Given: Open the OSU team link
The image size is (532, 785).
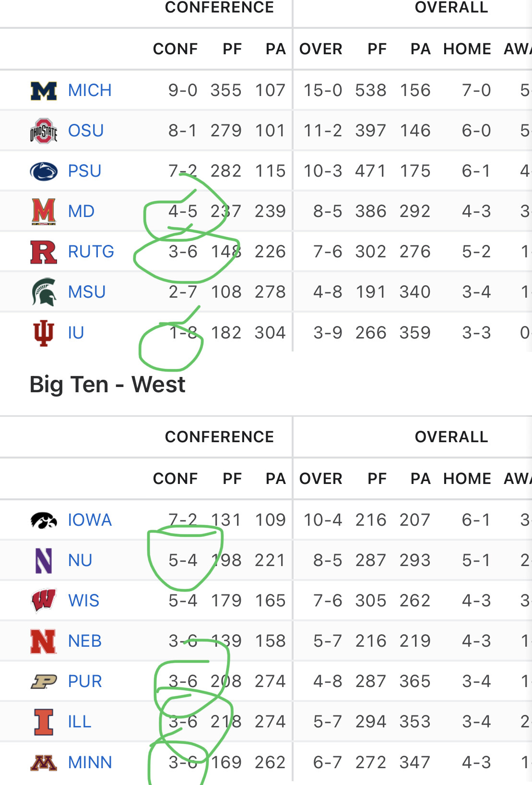Looking at the screenshot, I should coord(86,131).
